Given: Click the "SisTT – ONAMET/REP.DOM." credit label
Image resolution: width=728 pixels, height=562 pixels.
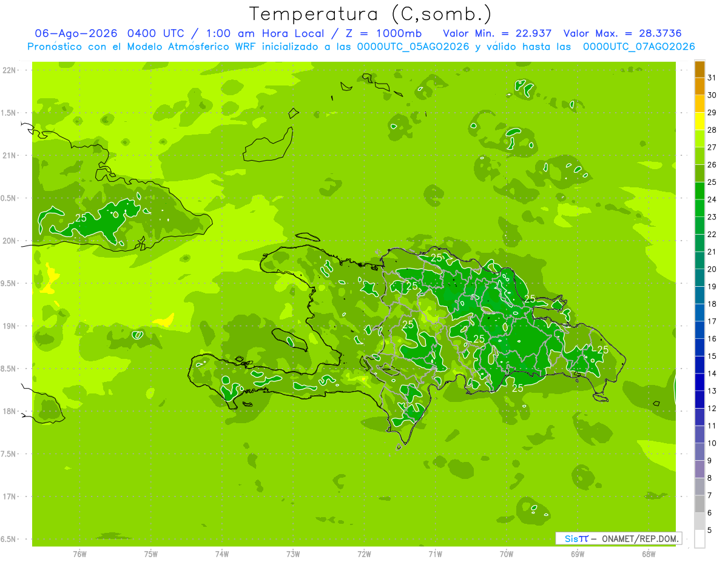Looking at the screenshot, I should [618, 538].
